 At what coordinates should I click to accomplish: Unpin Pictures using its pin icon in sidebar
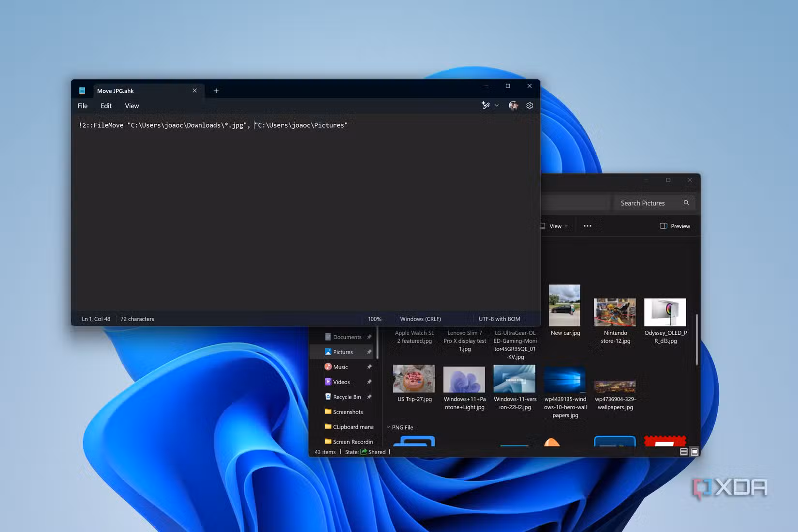(x=369, y=352)
